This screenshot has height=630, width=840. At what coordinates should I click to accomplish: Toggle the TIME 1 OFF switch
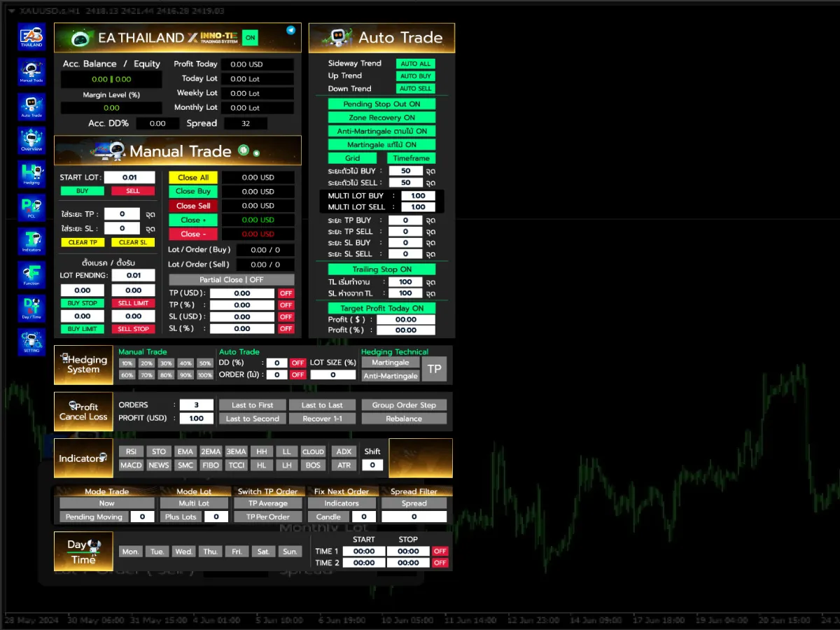pos(440,551)
